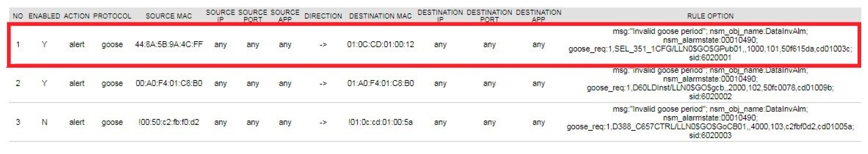Click the ENABLED column header
The image size is (868, 154).
tap(44, 16)
